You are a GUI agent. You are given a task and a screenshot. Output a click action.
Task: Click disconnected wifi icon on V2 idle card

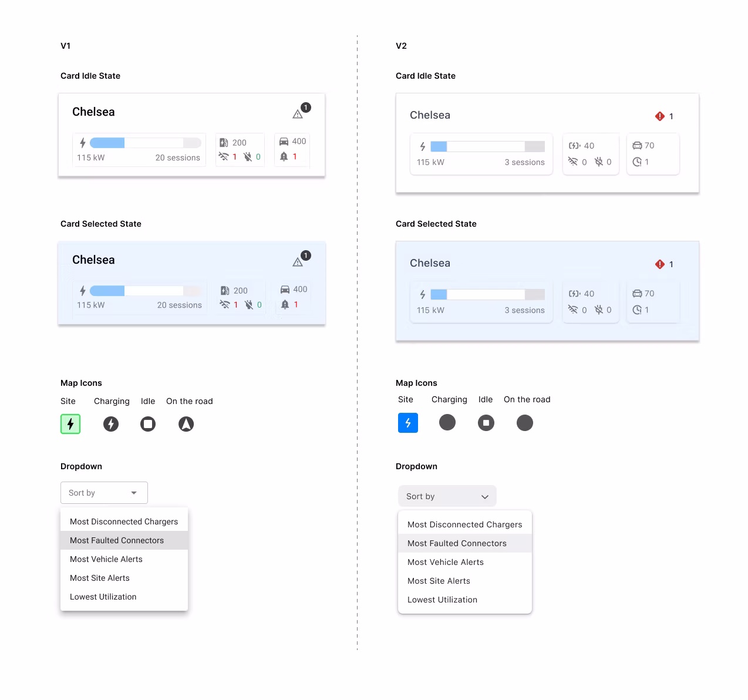pyautogui.click(x=573, y=161)
